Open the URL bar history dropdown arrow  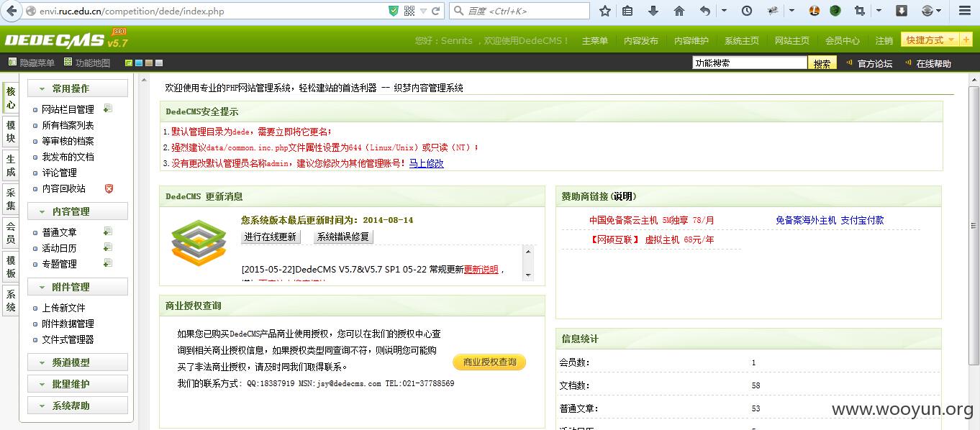424,11
